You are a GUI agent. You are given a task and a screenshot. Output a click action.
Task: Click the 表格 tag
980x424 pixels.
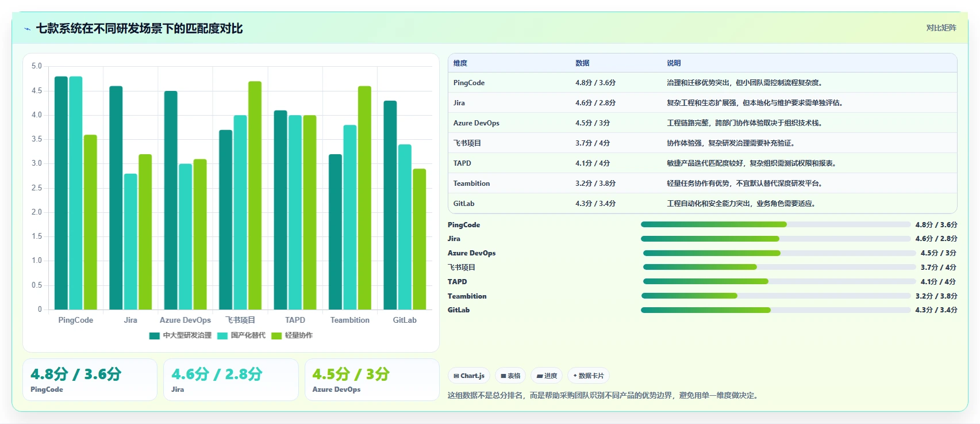[510, 376]
